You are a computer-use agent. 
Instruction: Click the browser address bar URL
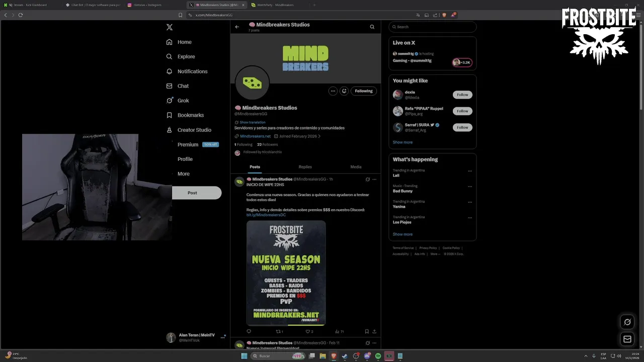point(214,15)
